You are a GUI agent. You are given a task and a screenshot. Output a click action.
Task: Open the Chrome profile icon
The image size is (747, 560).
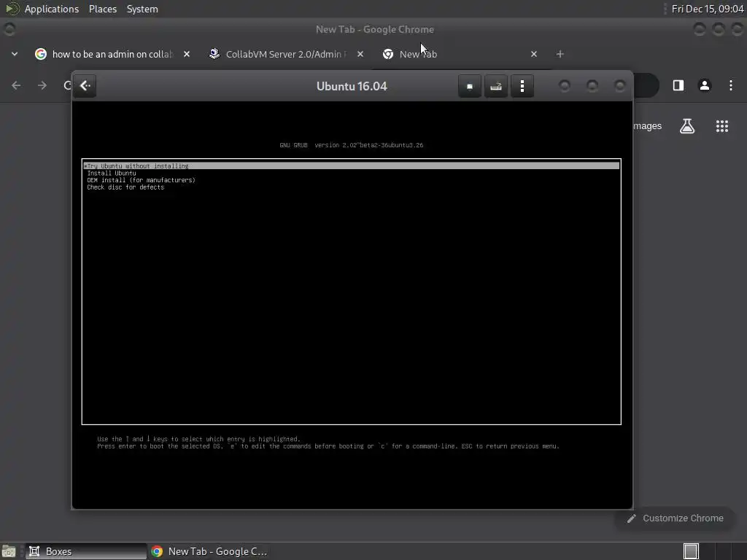(705, 85)
